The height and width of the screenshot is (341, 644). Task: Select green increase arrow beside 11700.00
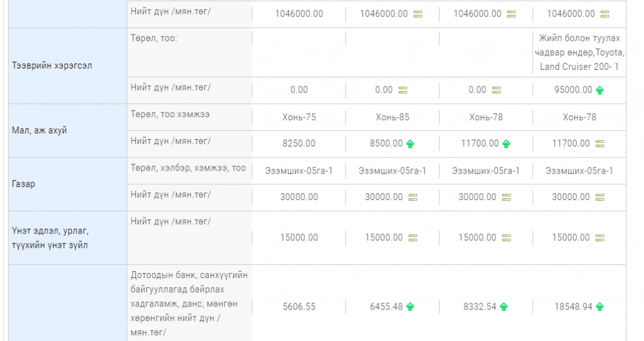(506, 143)
